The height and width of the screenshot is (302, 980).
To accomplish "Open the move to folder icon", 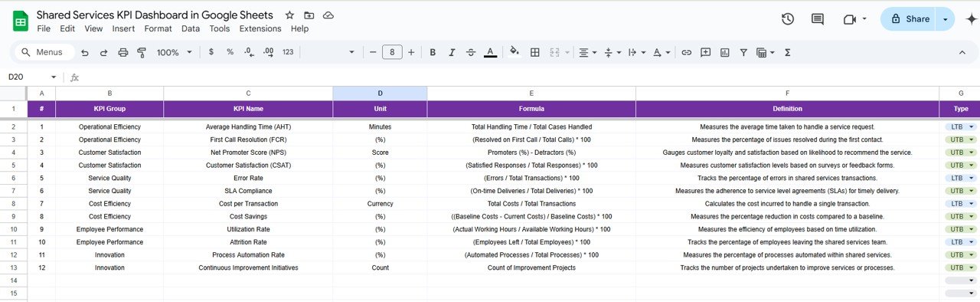I will point(309,15).
